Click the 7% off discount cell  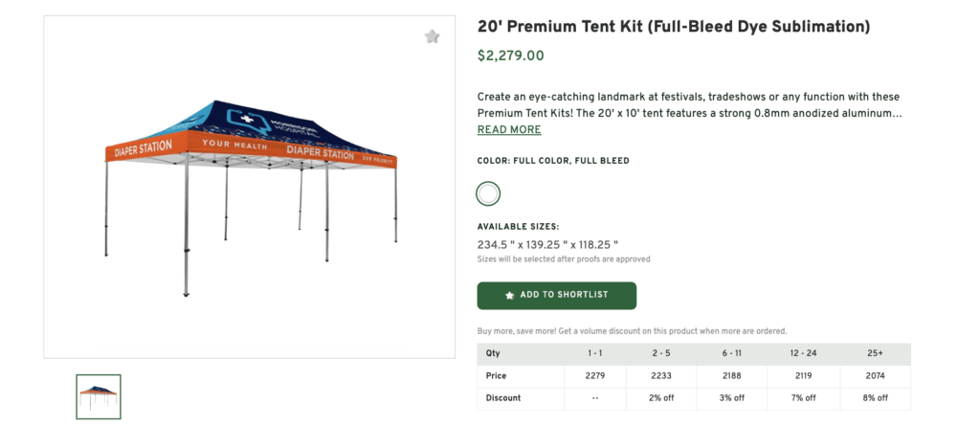point(803,398)
